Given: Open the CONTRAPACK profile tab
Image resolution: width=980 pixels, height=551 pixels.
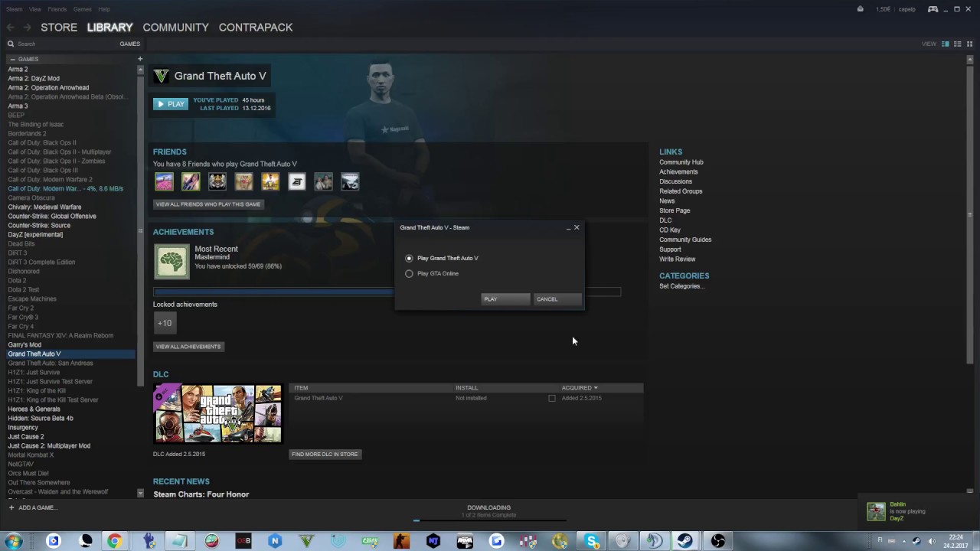Looking at the screenshot, I should point(256,28).
